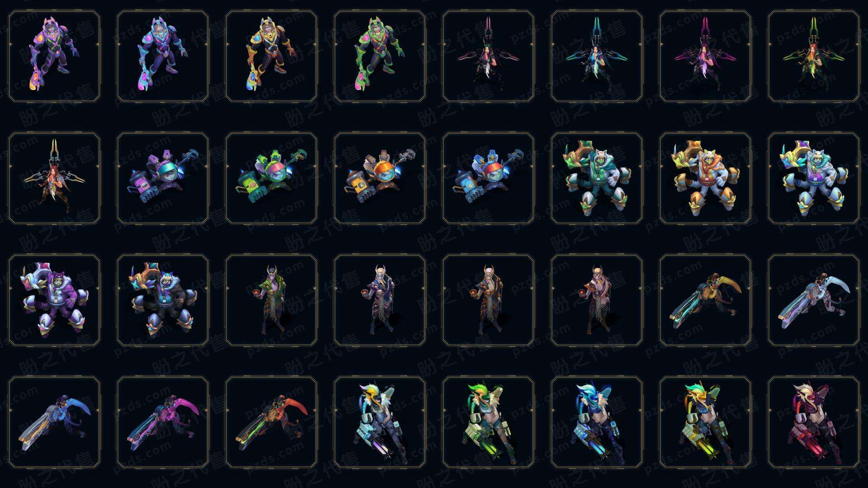Choose the green space-suit cat skin chroma
This screenshot has width=868, height=488.
[x=380, y=56]
